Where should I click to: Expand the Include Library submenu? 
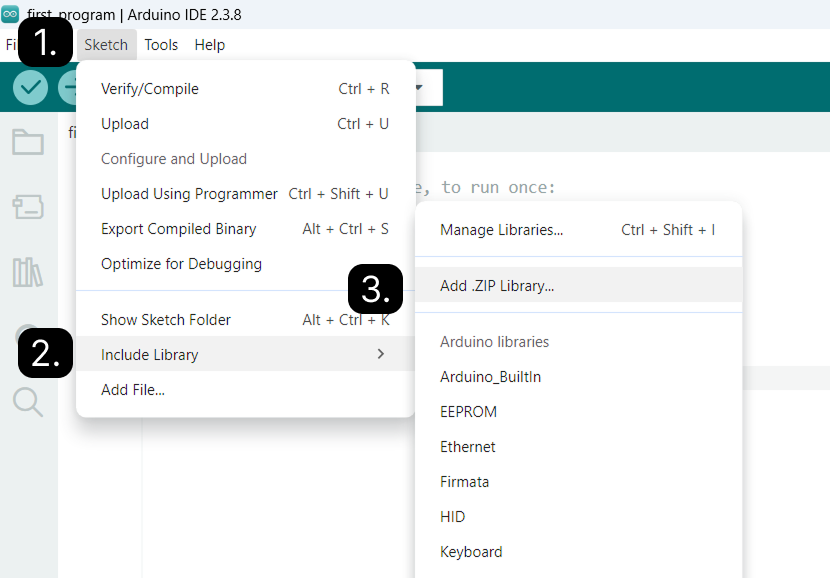245,354
